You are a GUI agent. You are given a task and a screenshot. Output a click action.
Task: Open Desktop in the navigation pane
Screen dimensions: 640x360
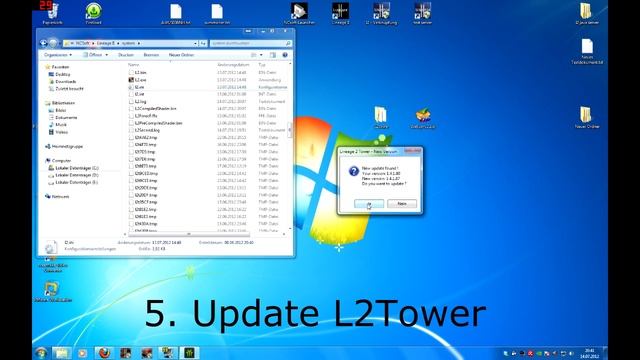pos(62,74)
